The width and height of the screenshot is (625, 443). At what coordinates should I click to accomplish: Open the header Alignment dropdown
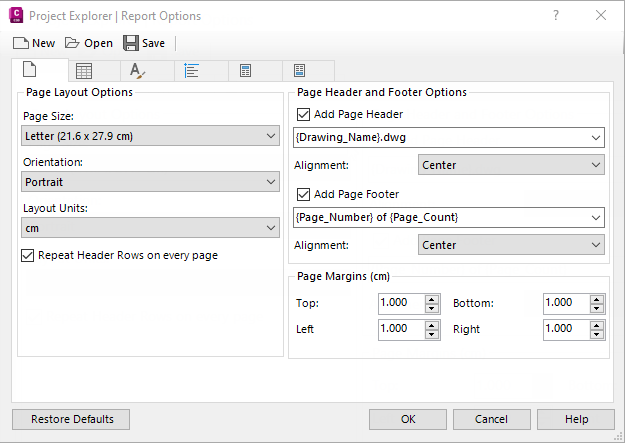pos(510,165)
